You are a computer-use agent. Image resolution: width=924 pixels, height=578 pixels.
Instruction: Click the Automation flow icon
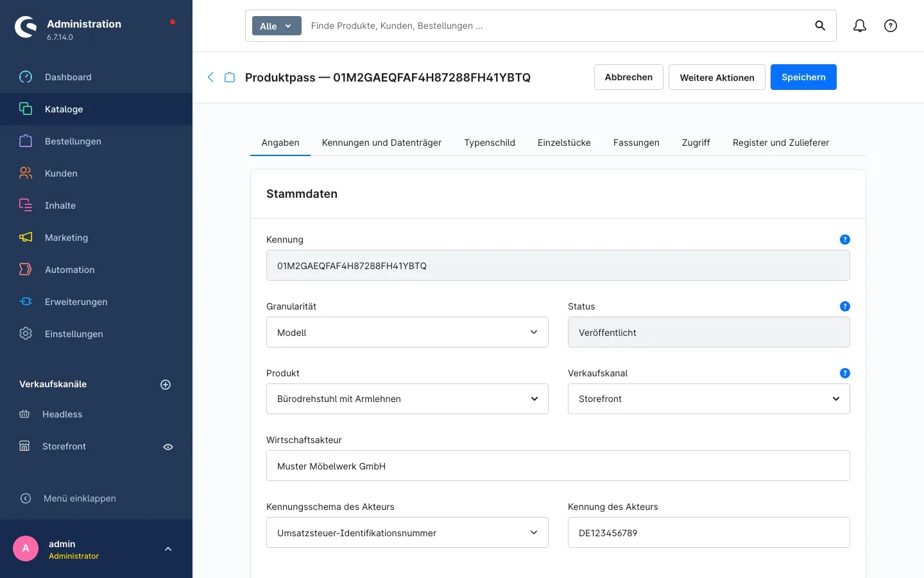pyautogui.click(x=26, y=270)
